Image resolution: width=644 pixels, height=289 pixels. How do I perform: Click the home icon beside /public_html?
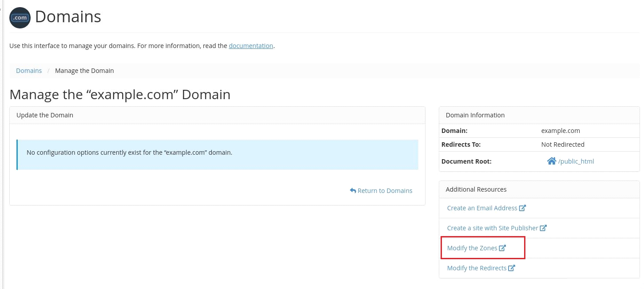click(x=552, y=161)
